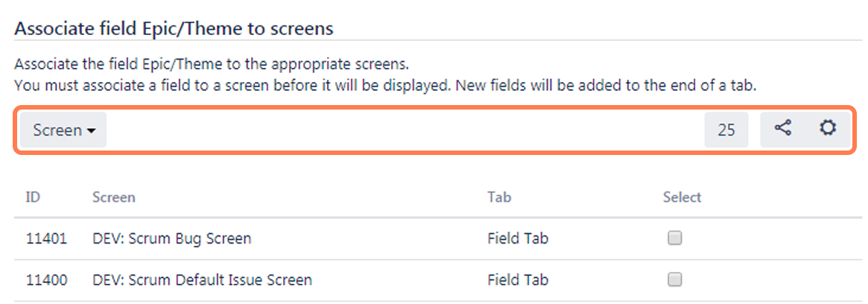Viewport: 868px width, 304px height.
Task: Click Field Tab in the Default Issue row
Action: [x=518, y=280]
